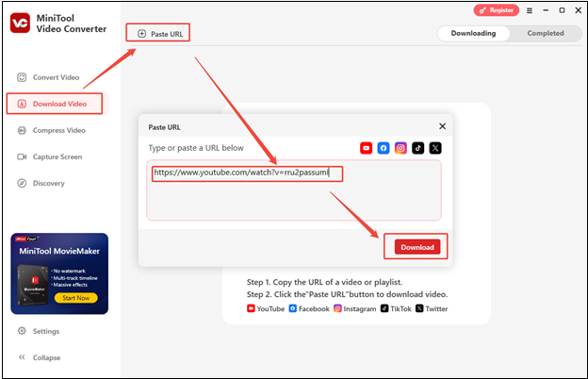Close the Paste URL dialog
The image size is (588, 379).
443,126
